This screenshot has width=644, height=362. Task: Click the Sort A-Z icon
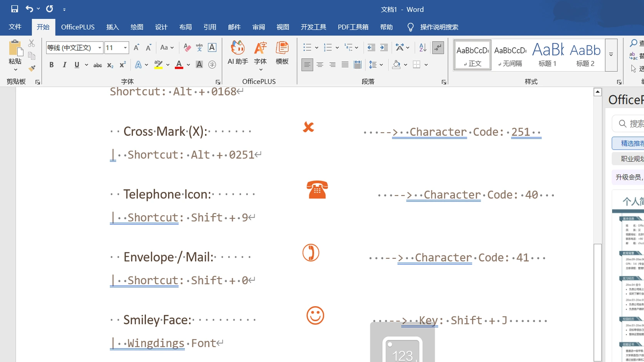[423, 48]
